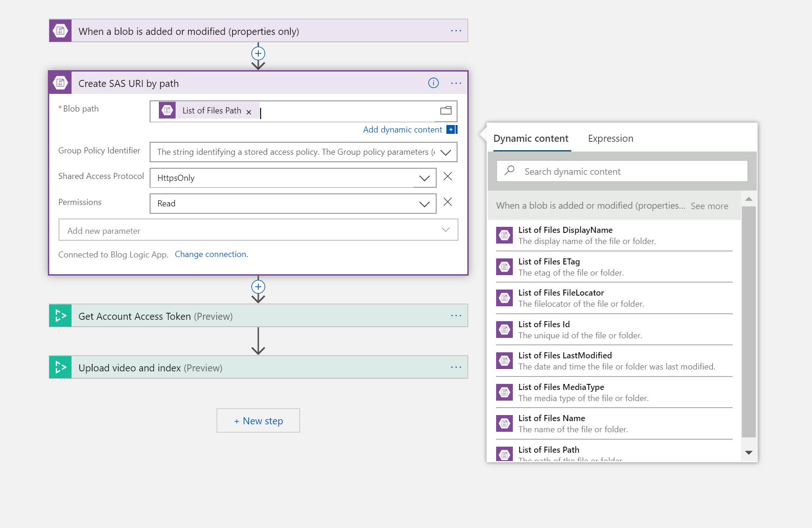Remove the Permissions parameter
Image resolution: width=812 pixels, height=528 pixels.
448,202
